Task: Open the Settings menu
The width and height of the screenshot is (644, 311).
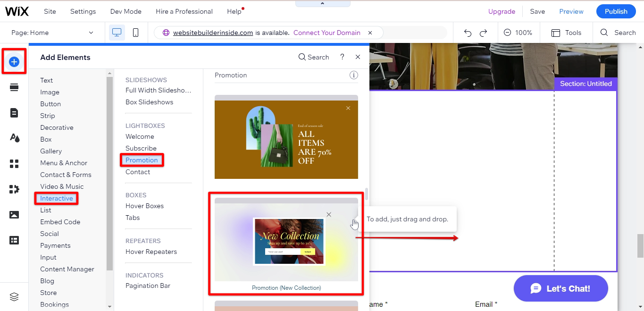Action: (83, 11)
